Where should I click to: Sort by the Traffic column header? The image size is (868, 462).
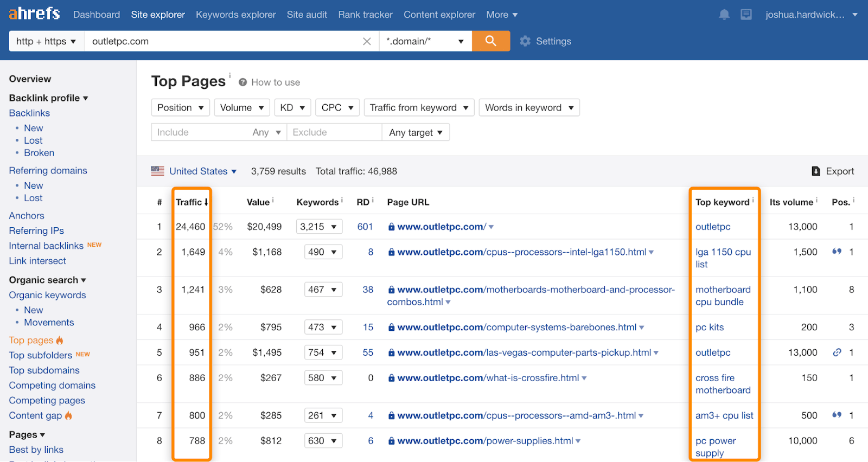[x=192, y=202]
